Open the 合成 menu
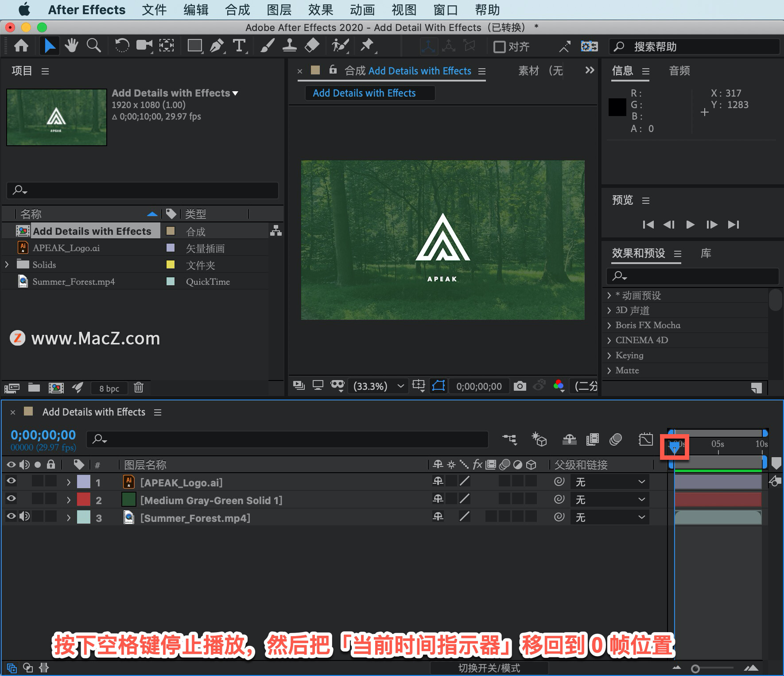The height and width of the screenshot is (676, 784). [x=237, y=10]
